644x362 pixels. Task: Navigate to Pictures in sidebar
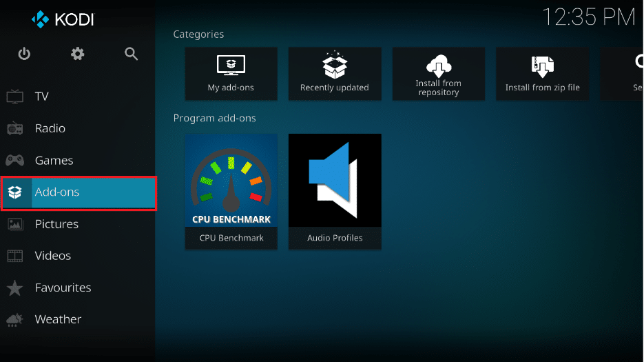(x=56, y=224)
